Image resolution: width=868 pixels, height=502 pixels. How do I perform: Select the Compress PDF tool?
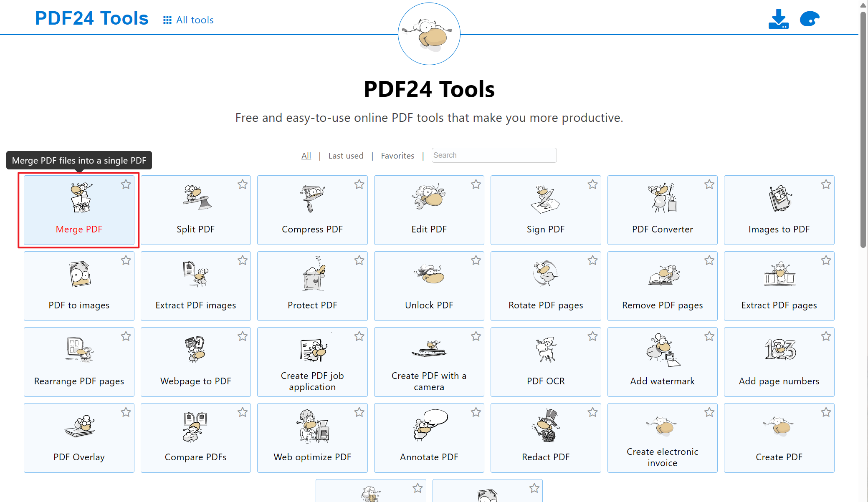point(312,210)
